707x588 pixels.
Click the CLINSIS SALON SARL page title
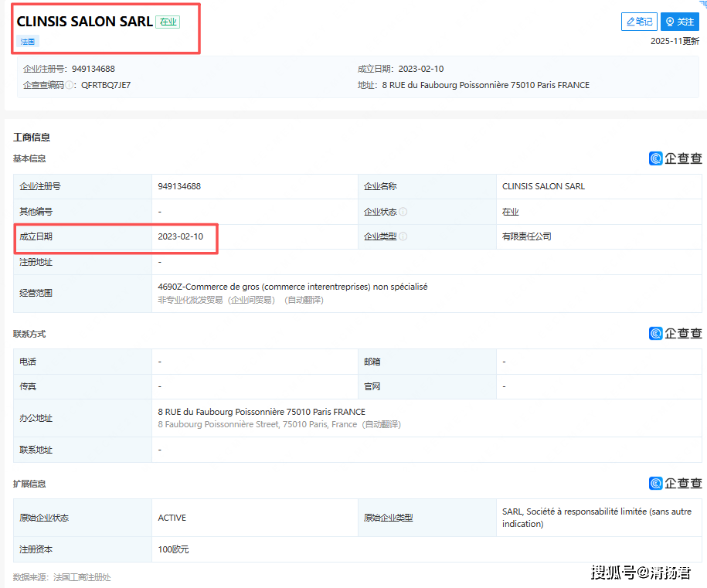(x=84, y=22)
